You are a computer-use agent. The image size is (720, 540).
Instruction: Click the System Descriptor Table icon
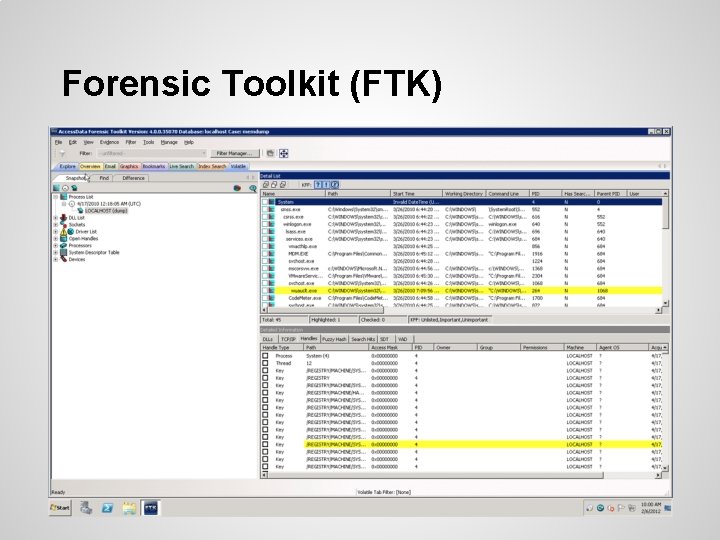tap(64, 253)
